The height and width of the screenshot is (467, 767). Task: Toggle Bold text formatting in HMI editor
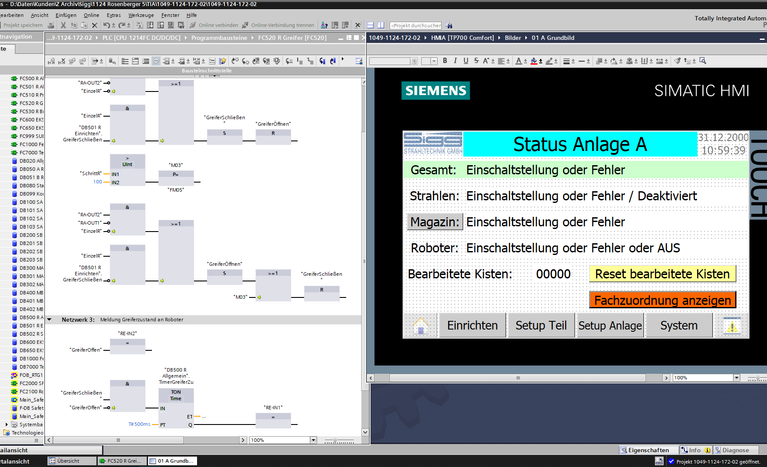pyautogui.click(x=445, y=61)
